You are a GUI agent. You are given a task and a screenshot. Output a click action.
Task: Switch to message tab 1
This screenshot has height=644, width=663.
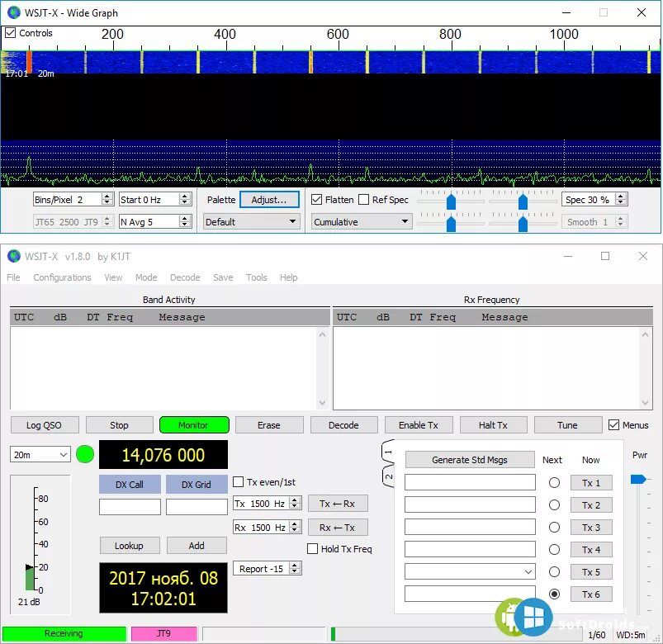389,452
